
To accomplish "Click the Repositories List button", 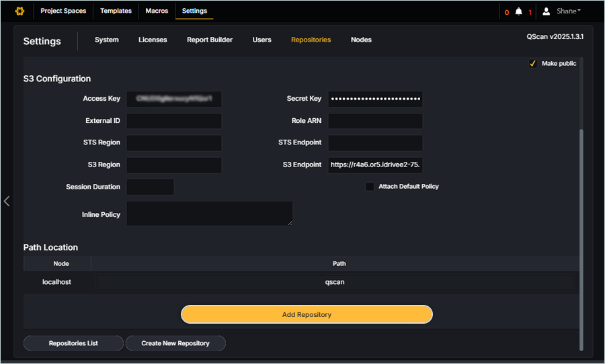I will (73, 343).
